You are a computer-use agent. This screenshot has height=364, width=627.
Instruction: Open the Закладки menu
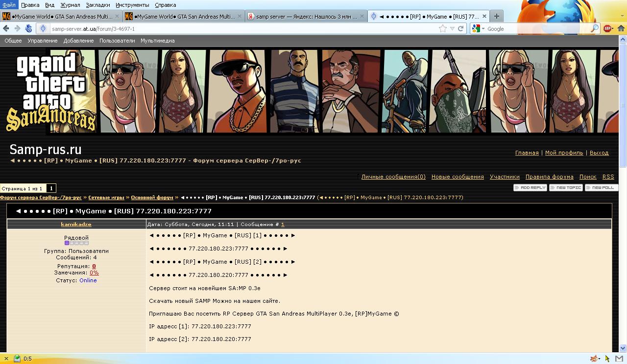[98, 5]
